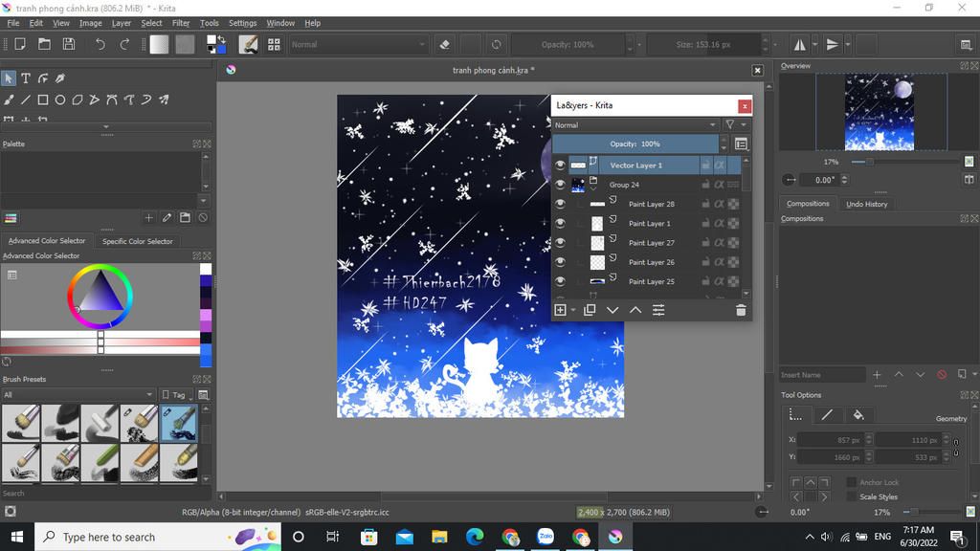980x551 pixels.
Task: Redo the last action
Action: tap(124, 44)
